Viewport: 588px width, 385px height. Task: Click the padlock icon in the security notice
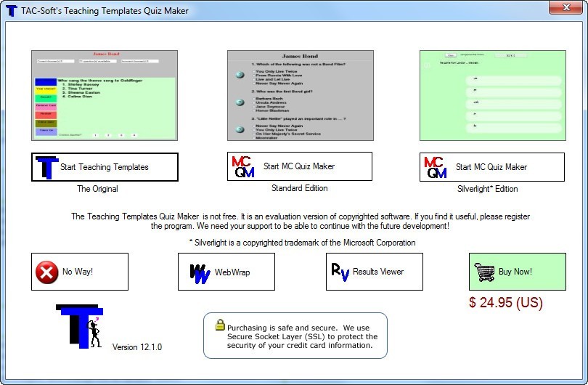(220, 325)
